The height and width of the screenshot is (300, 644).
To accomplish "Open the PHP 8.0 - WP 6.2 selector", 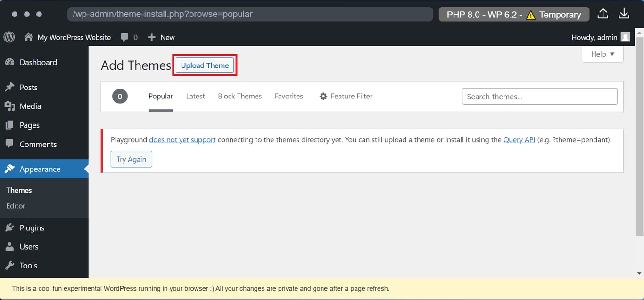I will [x=513, y=14].
